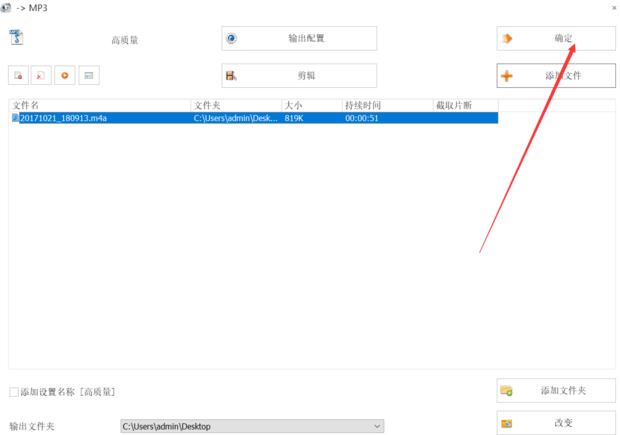
Task: Open 输出配置 output settings
Action: click(x=299, y=38)
